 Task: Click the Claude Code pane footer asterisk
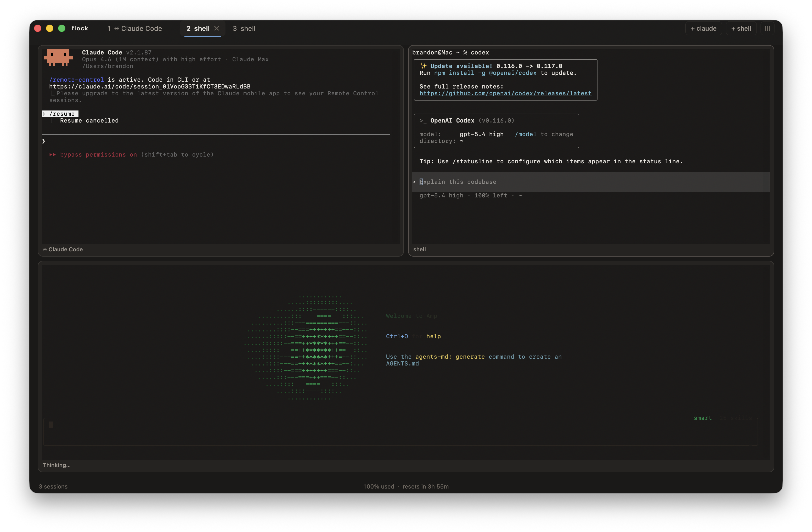click(x=45, y=250)
